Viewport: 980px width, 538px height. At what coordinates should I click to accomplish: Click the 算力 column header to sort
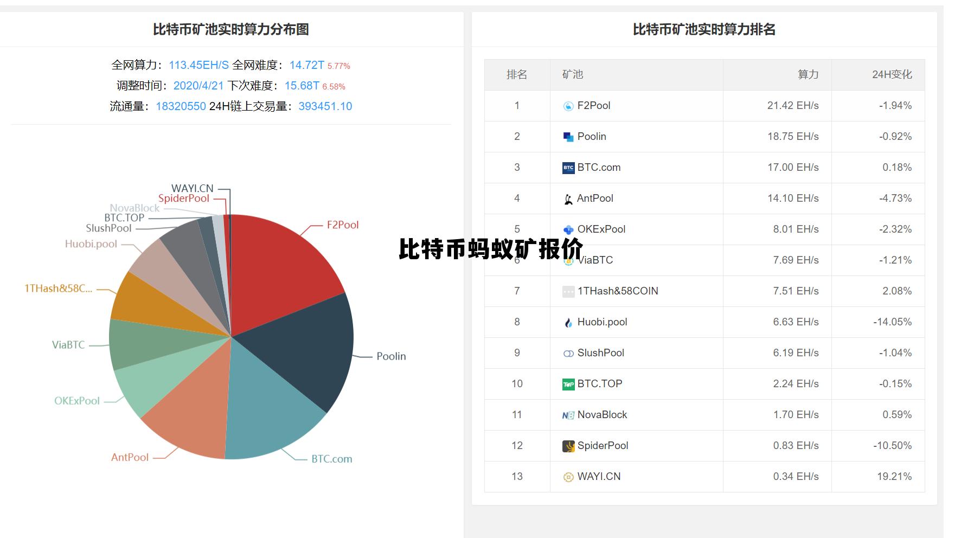808,75
